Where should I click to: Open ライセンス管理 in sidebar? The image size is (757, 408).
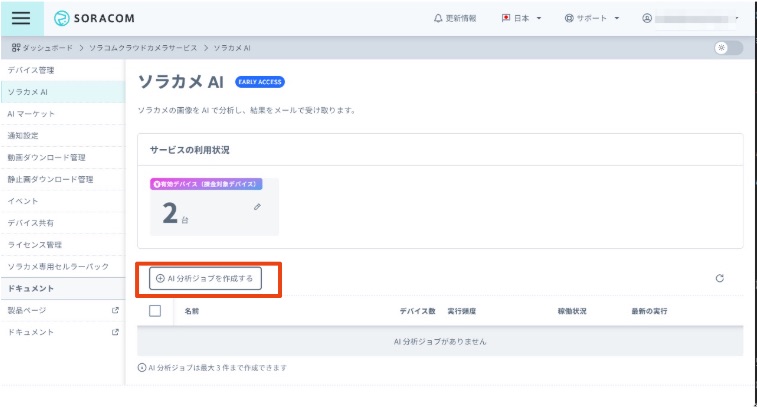tap(63, 245)
